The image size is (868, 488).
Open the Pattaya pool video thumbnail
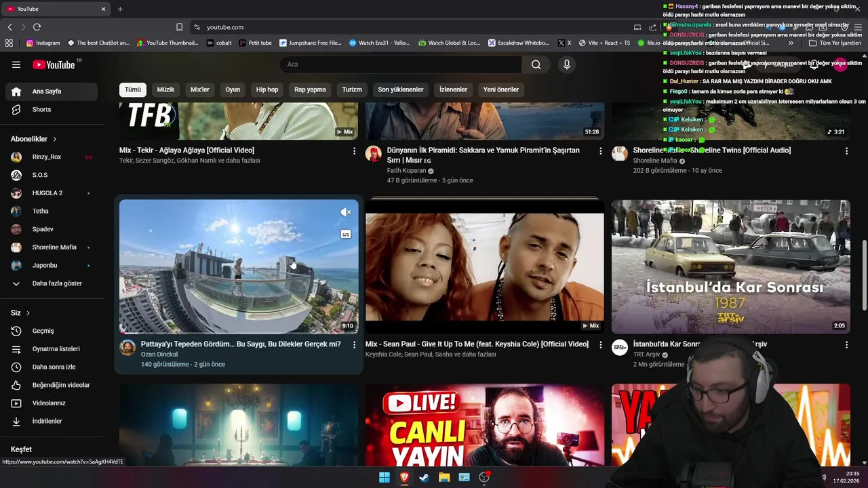[239, 266]
